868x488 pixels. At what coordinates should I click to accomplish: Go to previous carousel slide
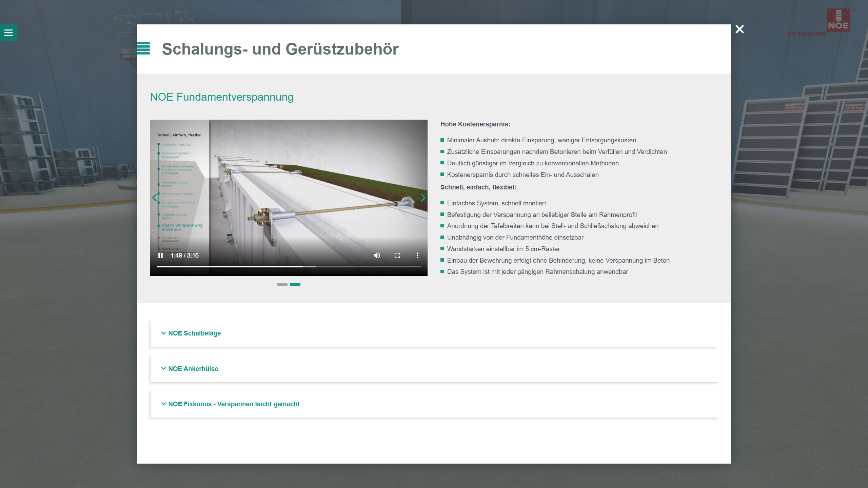[x=155, y=198]
